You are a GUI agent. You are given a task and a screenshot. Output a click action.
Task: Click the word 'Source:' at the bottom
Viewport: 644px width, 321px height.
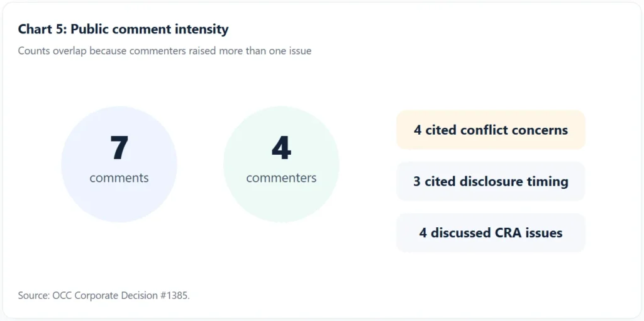click(x=34, y=296)
